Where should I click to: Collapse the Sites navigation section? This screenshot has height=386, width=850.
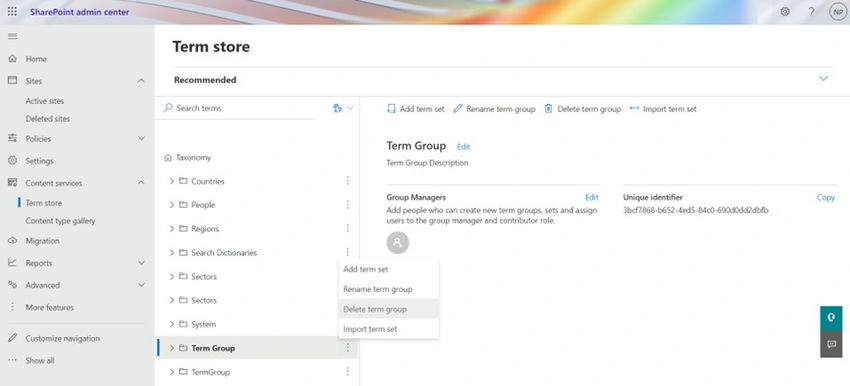[141, 81]
